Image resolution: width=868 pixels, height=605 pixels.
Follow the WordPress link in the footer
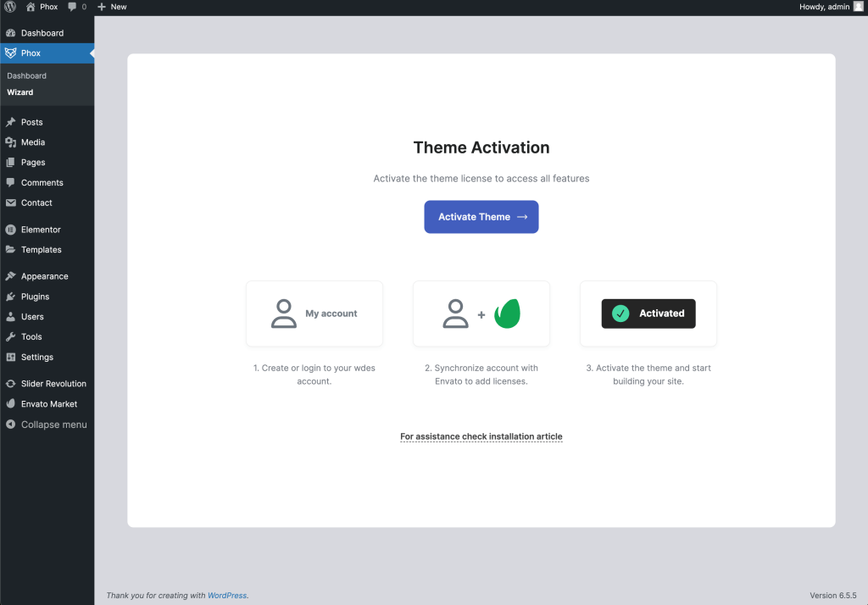pyautogui.click(x=227, y=595)
